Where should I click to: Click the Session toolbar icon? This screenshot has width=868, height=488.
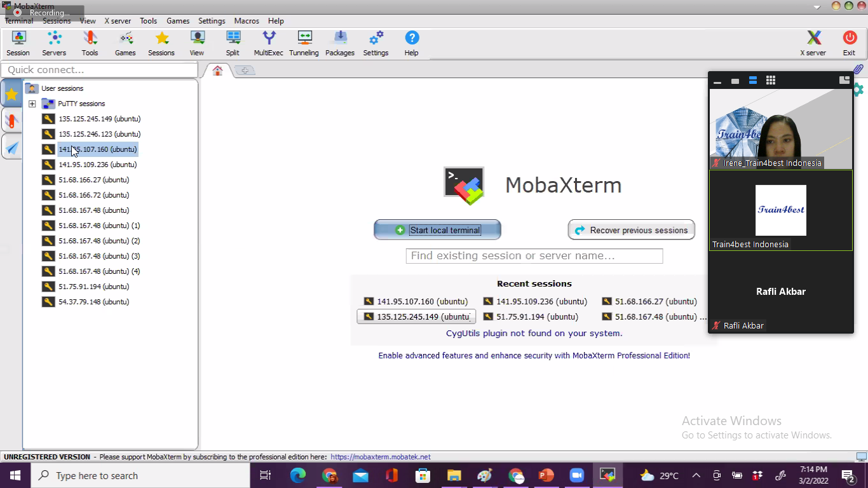[x=18, y=43]
